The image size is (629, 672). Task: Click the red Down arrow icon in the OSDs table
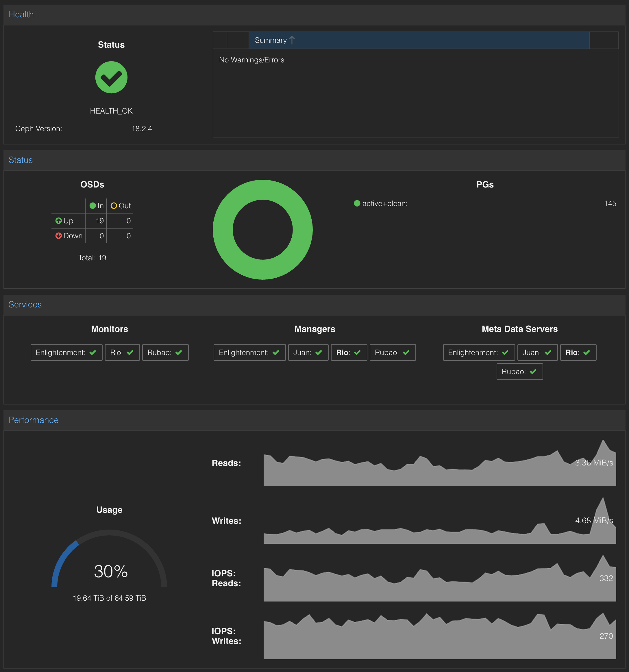pos(58,236)
